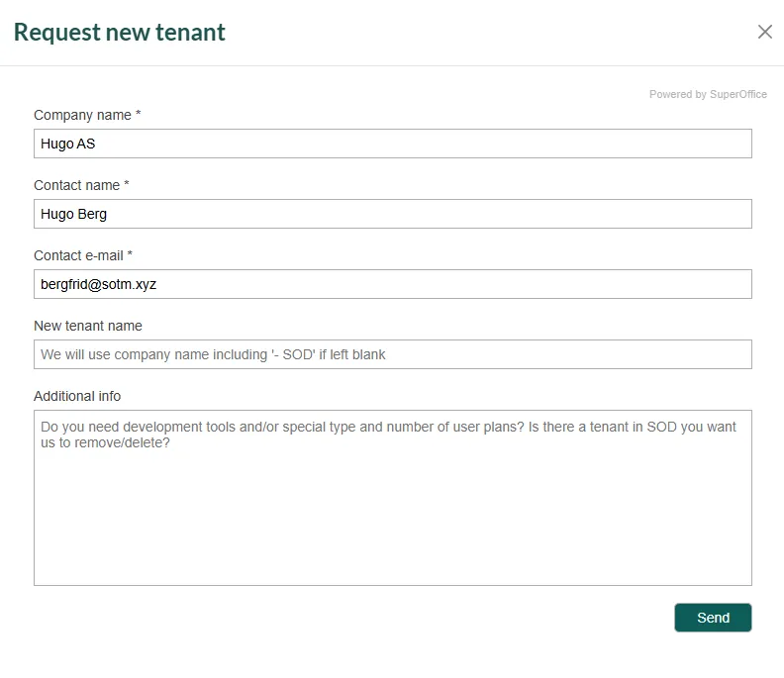Click the "New tenant name" label
784x678 pixels.
88,326
